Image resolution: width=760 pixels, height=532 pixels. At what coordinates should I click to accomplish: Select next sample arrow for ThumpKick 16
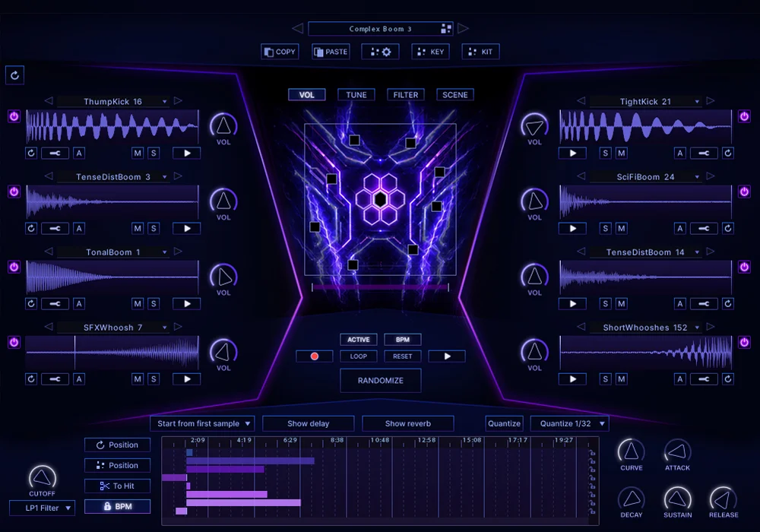(178, 101)
